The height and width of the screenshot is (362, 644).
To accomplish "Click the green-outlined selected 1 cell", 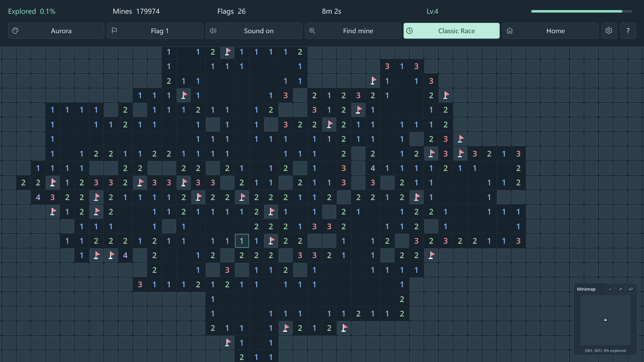I will 242,241.
